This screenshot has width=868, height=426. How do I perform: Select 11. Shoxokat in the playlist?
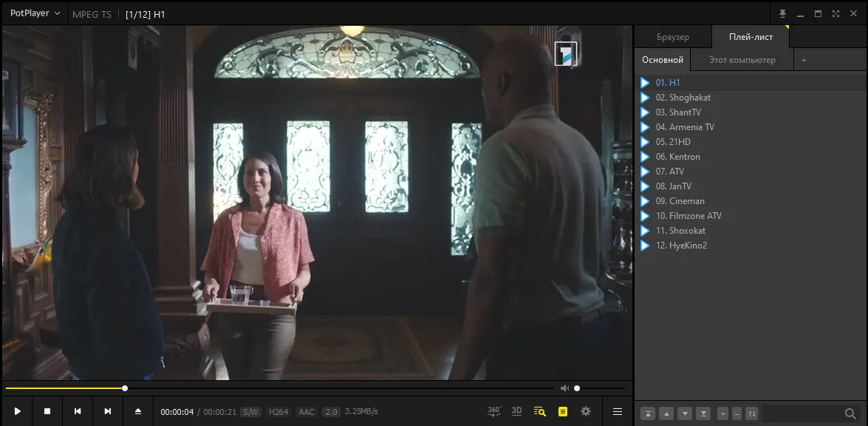point(751,231)
